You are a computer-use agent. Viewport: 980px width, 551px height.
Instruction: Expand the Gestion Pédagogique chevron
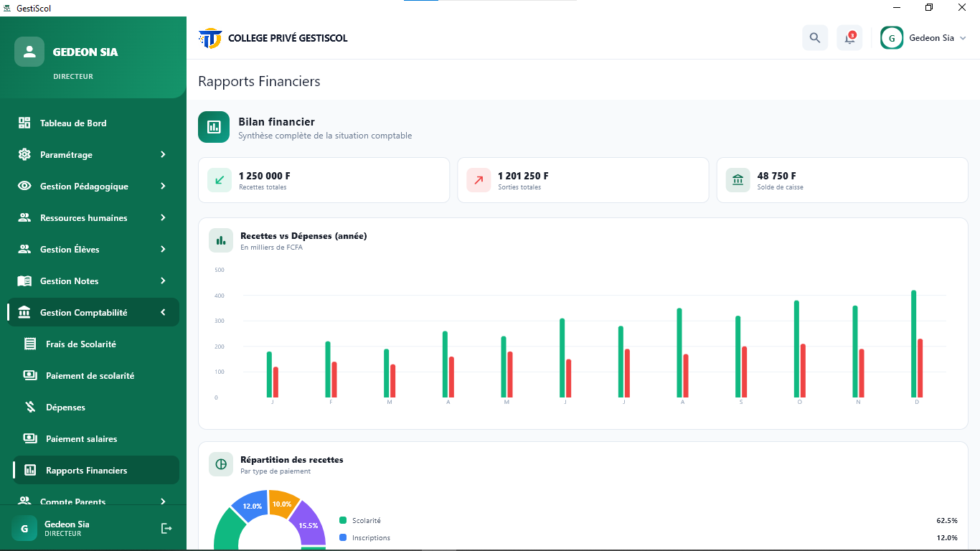click(163, 186)
